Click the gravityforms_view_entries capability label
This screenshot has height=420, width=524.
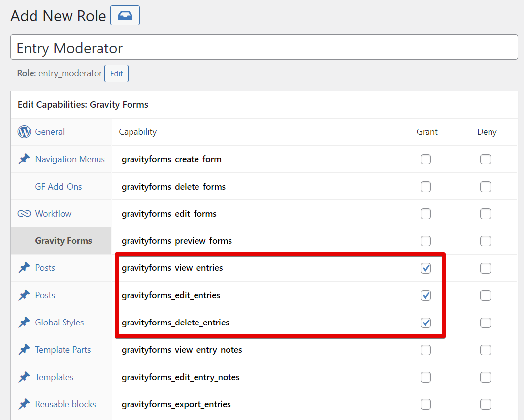(x=172, y=268)
